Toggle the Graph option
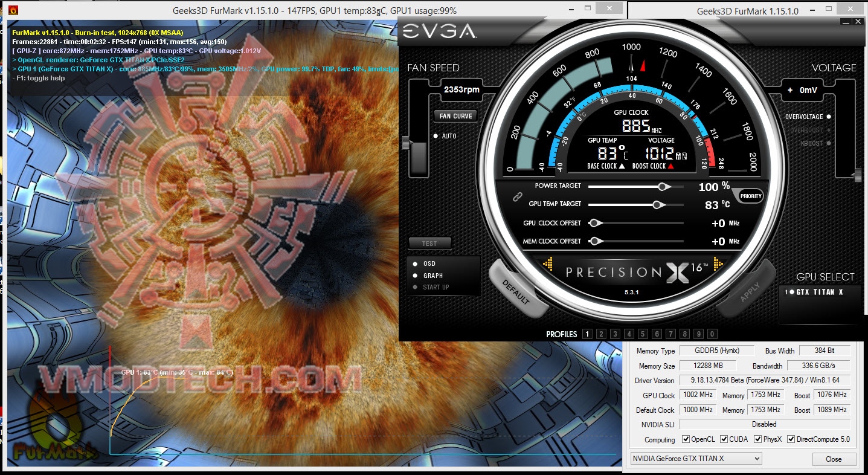868x475 pixels. tap(428, 276)
